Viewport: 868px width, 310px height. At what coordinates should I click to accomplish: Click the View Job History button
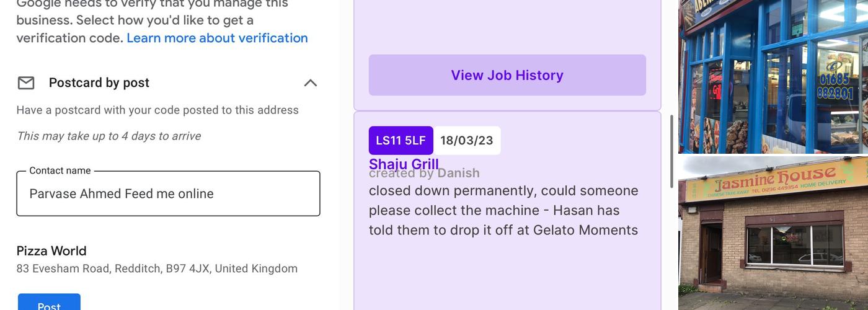point(507,75)
